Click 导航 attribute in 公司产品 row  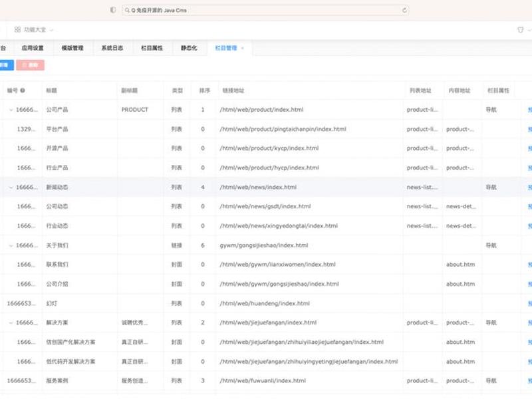point(491,110)
